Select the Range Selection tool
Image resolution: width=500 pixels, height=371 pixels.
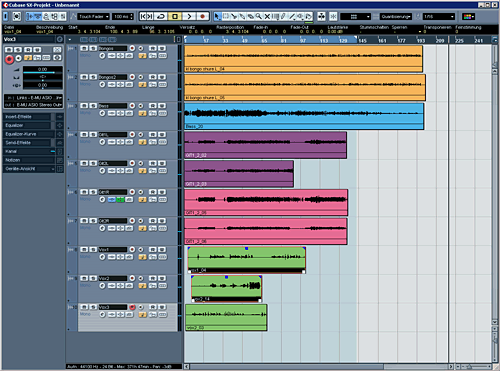pyautogui.click(x=226, y=16)
